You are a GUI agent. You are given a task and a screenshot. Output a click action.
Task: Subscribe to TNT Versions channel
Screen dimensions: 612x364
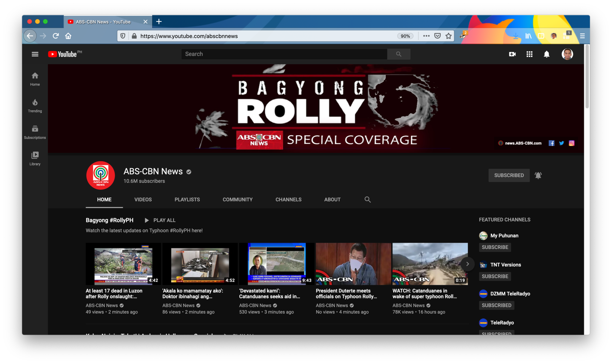(x=495, y=277)
